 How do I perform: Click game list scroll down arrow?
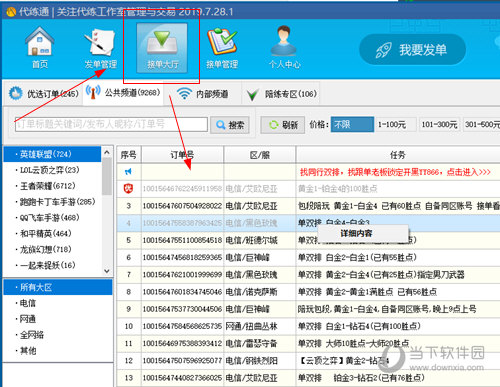107,271
